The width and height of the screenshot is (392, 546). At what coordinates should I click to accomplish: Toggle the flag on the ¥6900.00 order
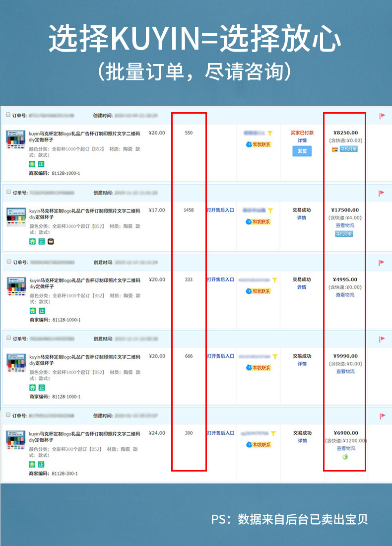tap(382, 416)
